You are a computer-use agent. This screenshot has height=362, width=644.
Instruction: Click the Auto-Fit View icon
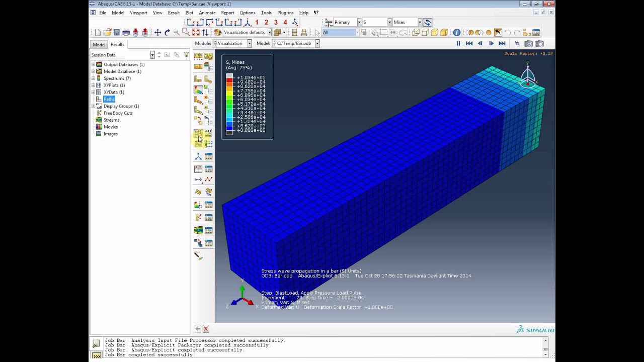point(196,33)
